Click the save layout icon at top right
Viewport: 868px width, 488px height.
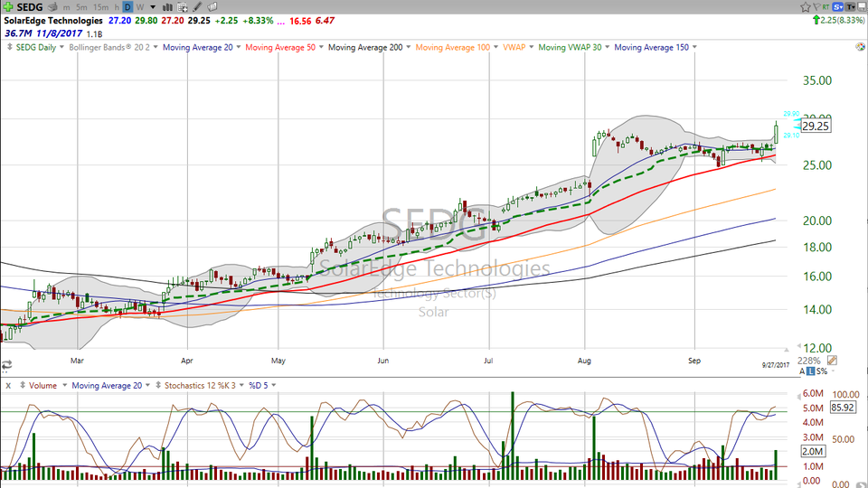[x=862, y=6]
